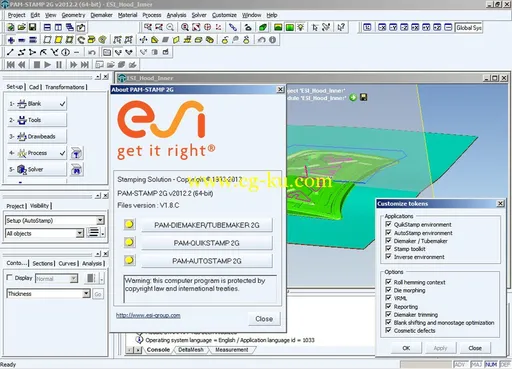Open the esi-group.com website link

[x=148, y=315]
